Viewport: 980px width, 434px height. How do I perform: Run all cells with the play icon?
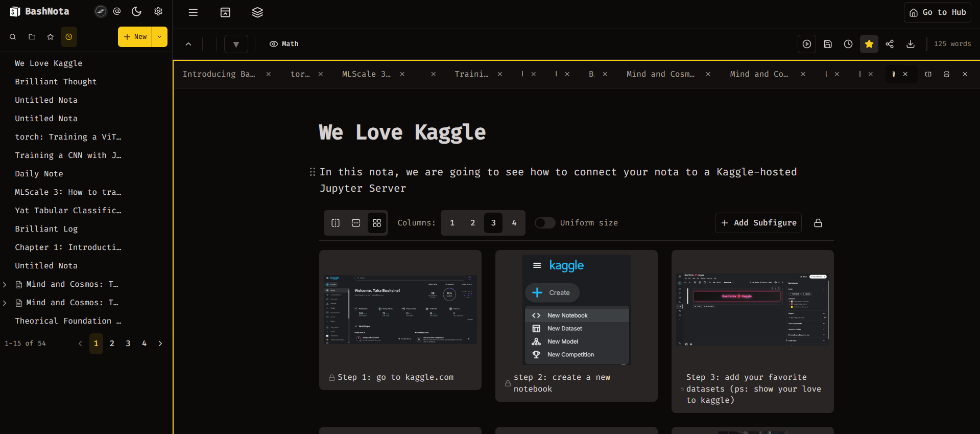(x=807, y=44)
